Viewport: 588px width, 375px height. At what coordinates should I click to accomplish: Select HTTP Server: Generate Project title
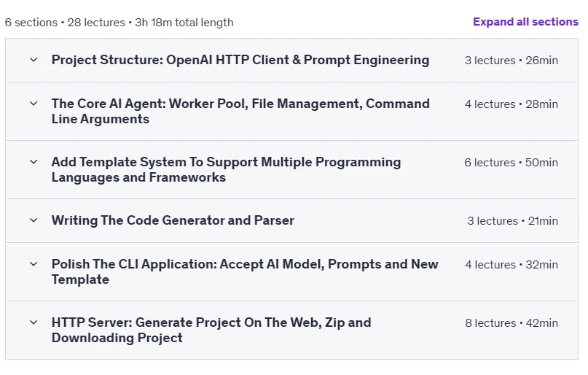[x=211, y=330]
